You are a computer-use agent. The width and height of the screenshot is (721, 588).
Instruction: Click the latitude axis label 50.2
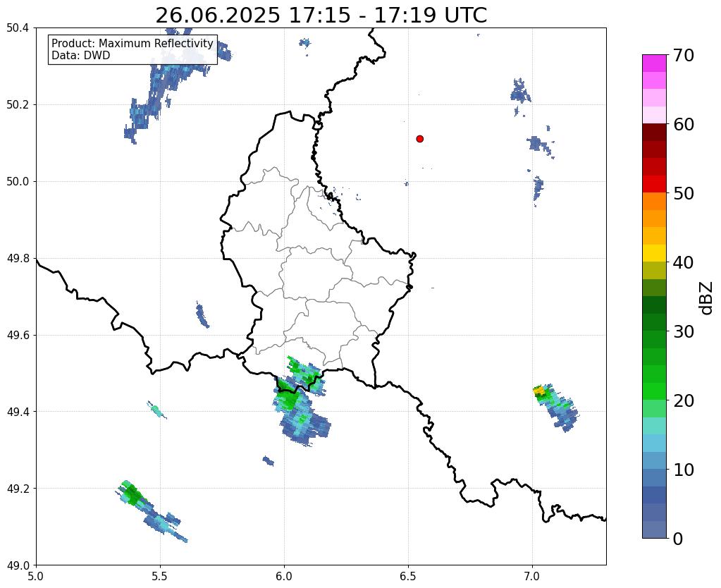coord(18,105)
